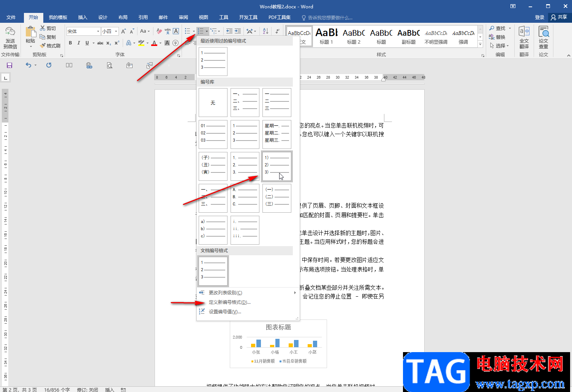572x392 pixels.
Task: Open the highlight color dropdown arrow
Action: point(147,43)
